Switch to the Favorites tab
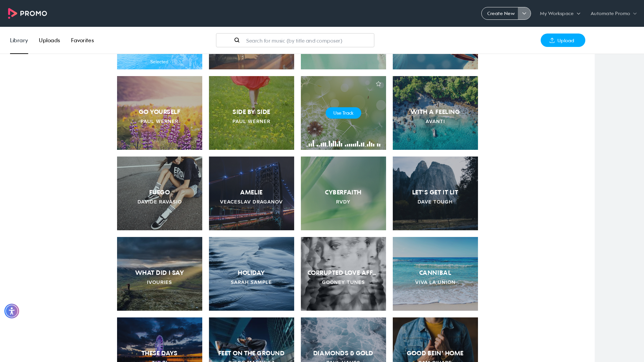Viewport: 644px width, 362px height. 83,40
